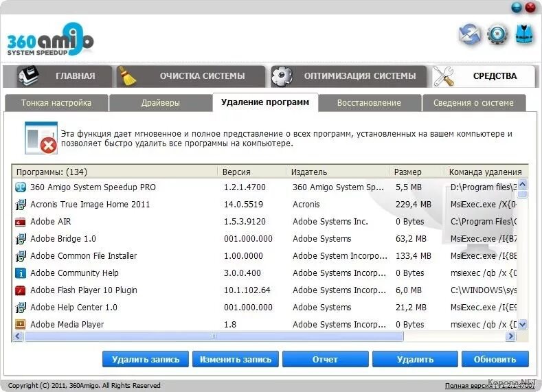Select the Adobe Media Player row name
This screenshot has width=542, height=392.
click(x=67, y=324)
